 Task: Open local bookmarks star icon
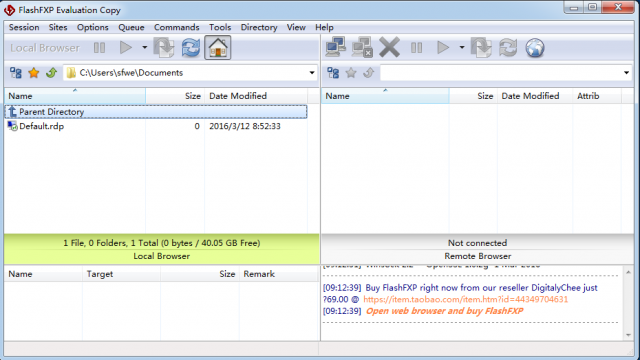pyautogui.click(x=33, y=73)
